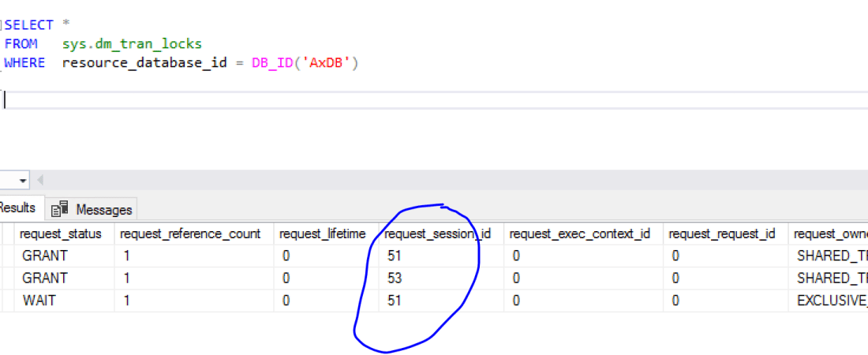The image size is (868, 355).
Task: Click the request_lifetime column header
Action: [x=322, y=234]
